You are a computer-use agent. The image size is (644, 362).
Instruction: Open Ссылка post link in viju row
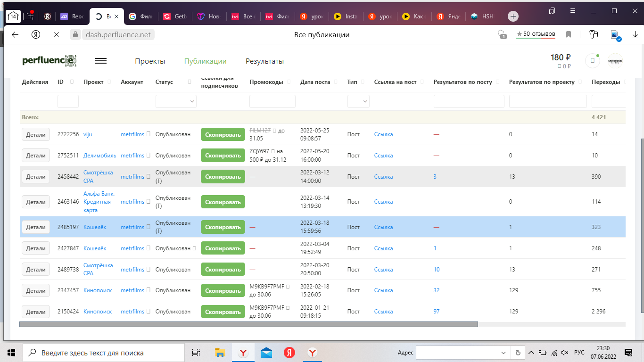coord(383,134)
